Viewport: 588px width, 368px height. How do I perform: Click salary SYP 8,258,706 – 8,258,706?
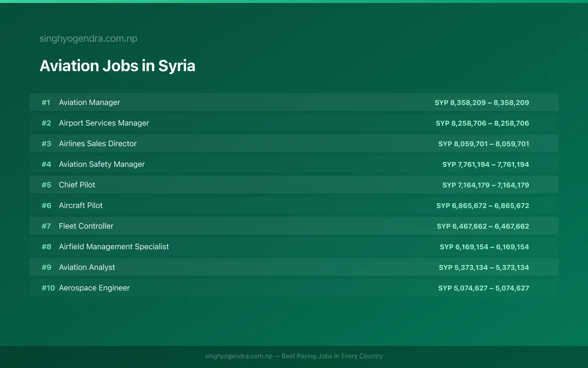(482, 123)
